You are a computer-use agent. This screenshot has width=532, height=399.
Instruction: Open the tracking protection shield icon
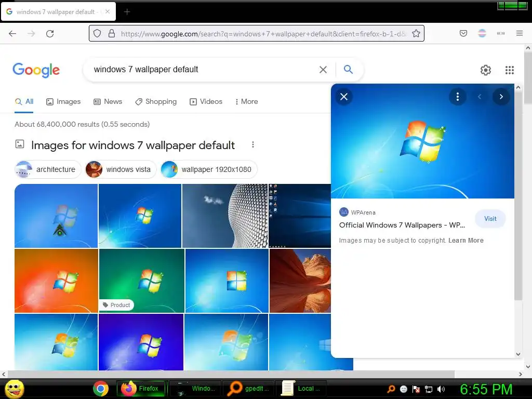[x=97, y=33]
